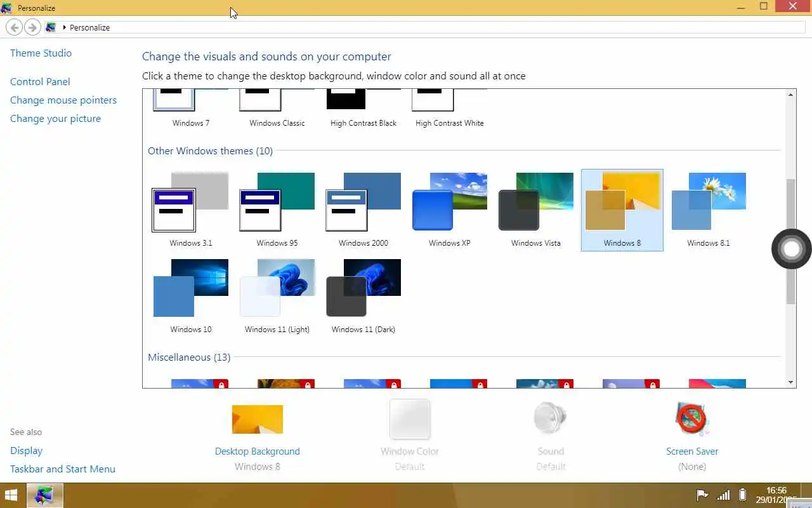Open Desktop Background settings icon

pyautogui.click(x=257, y=420)
